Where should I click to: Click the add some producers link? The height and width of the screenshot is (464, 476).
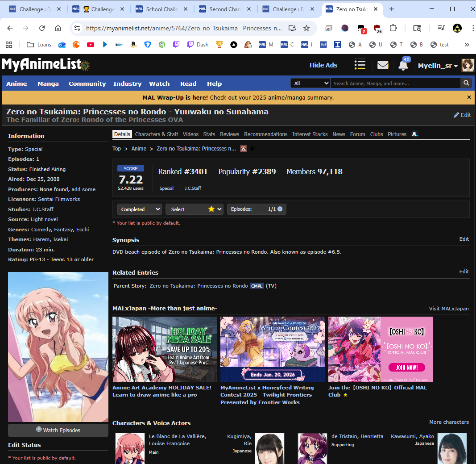point(83,189)
